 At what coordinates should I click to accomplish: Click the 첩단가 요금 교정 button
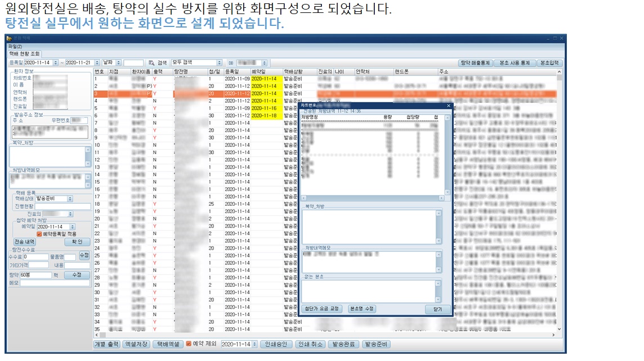323,309
